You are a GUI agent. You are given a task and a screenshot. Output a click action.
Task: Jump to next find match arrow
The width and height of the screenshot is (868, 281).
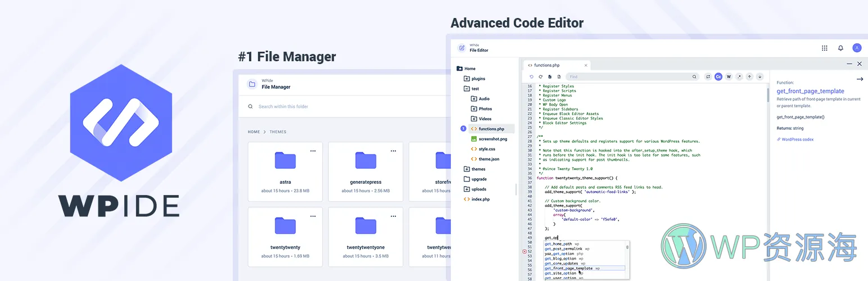759,76
